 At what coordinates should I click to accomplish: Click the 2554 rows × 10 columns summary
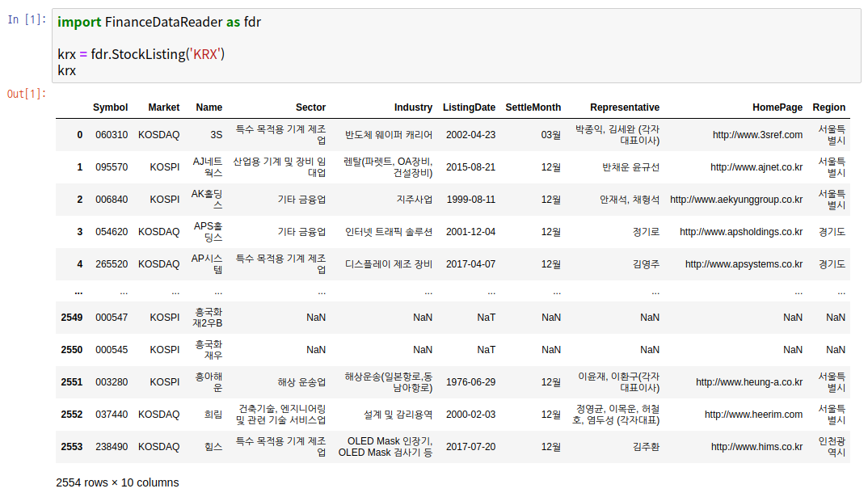point(117,482)
